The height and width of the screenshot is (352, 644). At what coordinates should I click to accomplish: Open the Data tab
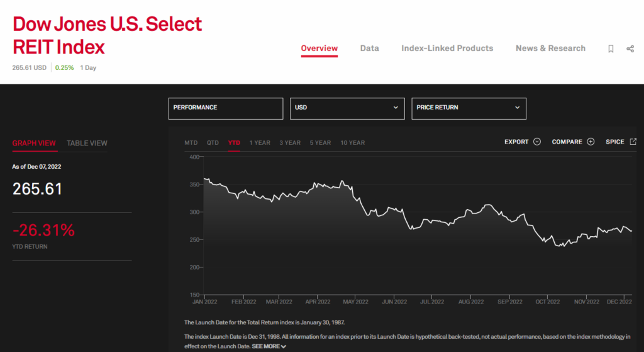tap(369, 48)
